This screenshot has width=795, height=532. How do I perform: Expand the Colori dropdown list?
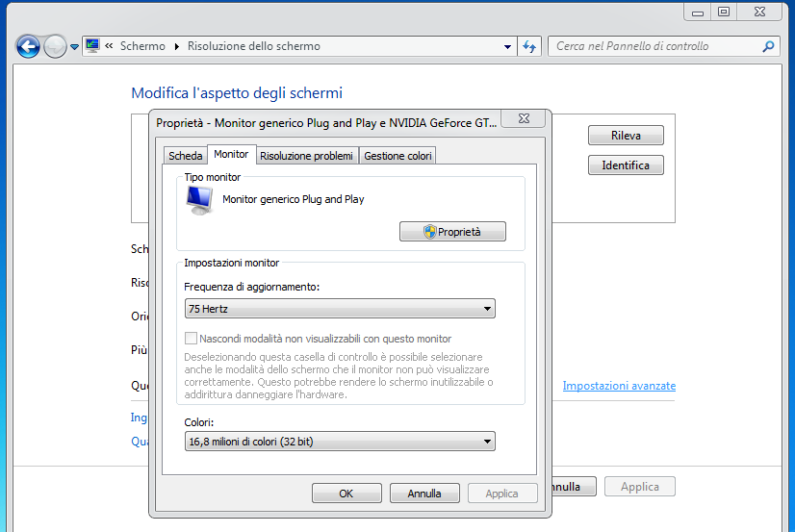pyautogui.click(x=339, y=442)
